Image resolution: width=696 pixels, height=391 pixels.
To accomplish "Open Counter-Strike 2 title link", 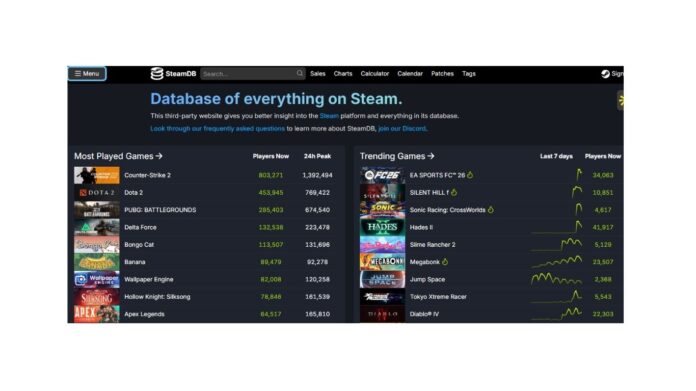I will tap(147, 175).
